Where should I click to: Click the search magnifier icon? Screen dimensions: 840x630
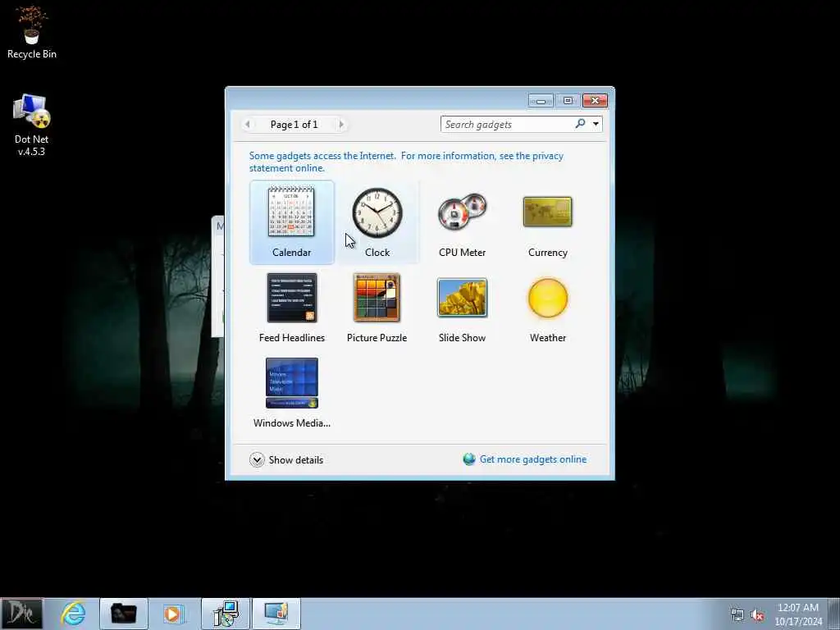(x=580, y=124)
